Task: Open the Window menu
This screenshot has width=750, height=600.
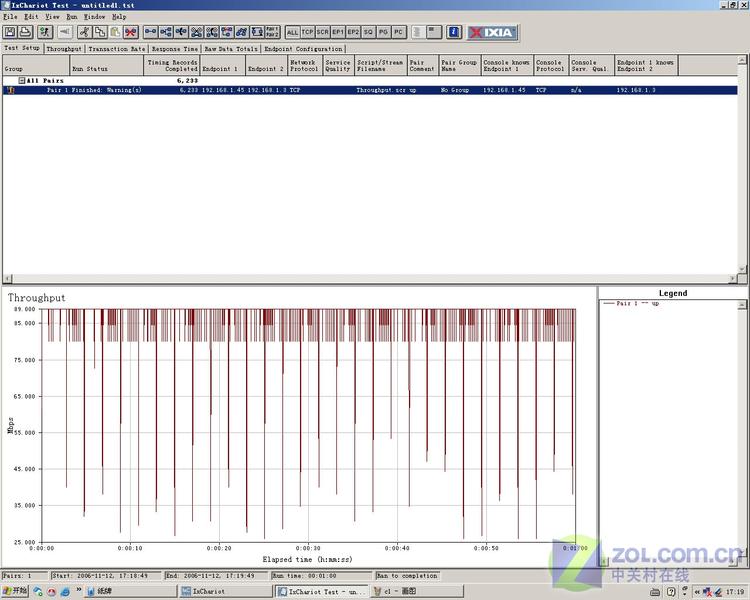Action: [94, 17]
